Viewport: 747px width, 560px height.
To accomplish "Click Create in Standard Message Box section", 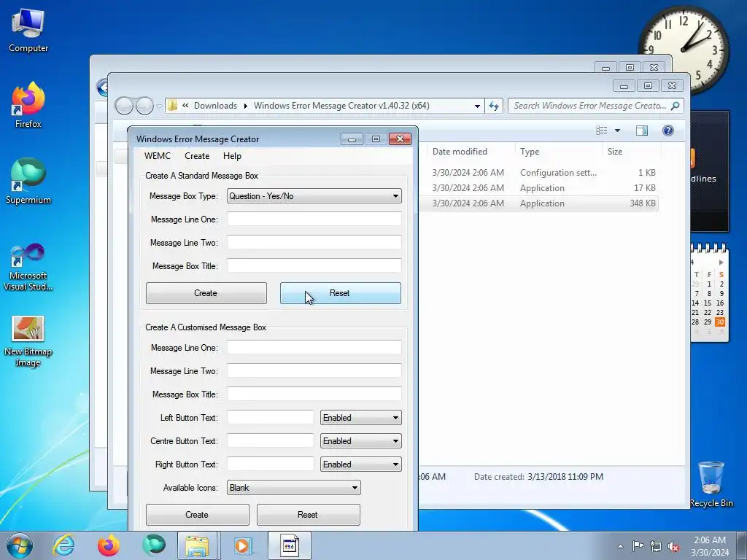I will tap(206, 293).
